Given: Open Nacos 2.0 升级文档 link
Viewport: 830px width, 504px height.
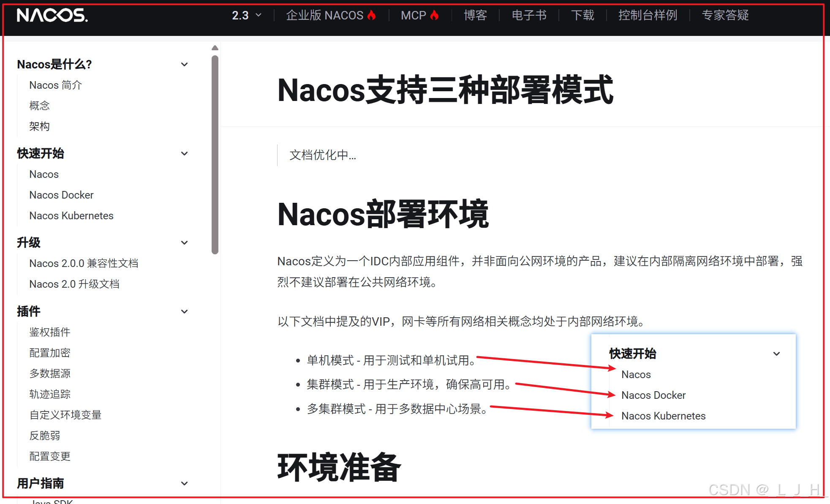Looking at the screenshot, I should pyautogui.click(x=74, y=284).
